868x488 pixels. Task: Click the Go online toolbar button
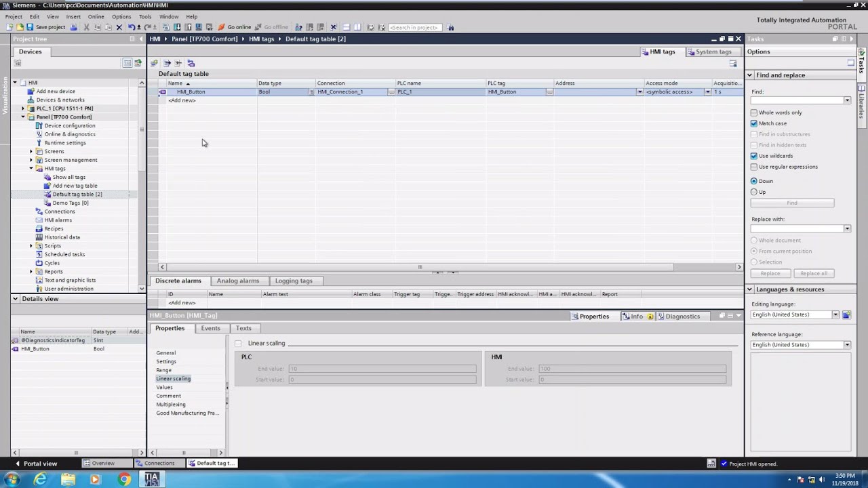click(x=234, y=27)
